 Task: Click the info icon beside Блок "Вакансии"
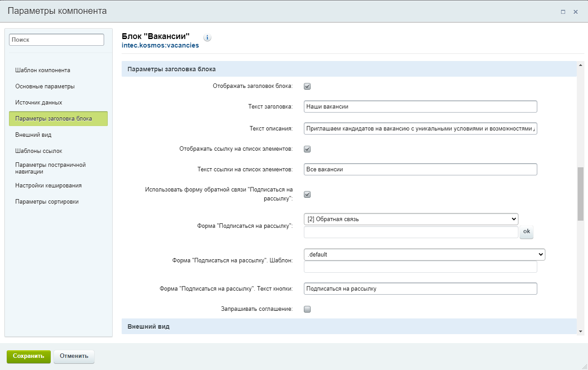207,38
